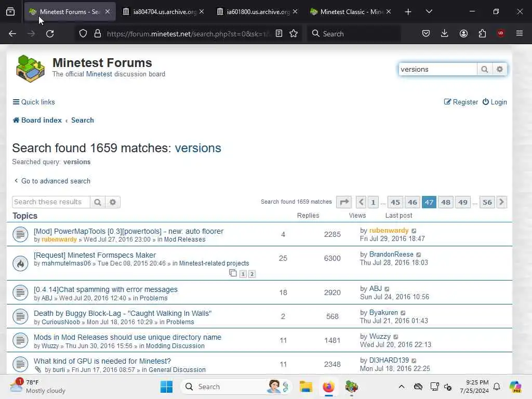Go to previous results page arrow
This screenshot has width=532, height=399.
click(361, 202)
